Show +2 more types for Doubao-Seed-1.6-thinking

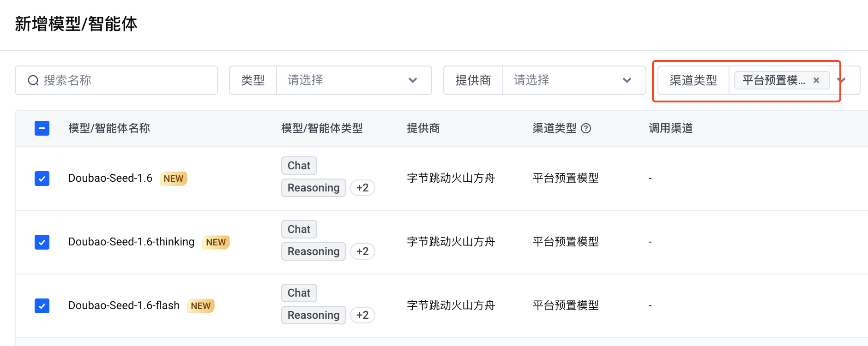[x=362, y=251]
